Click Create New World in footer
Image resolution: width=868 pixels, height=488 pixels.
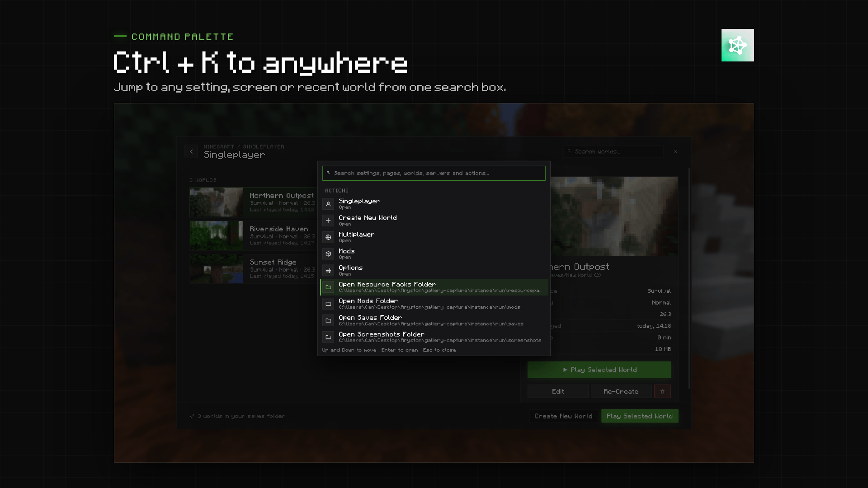[x=563, y=416]
